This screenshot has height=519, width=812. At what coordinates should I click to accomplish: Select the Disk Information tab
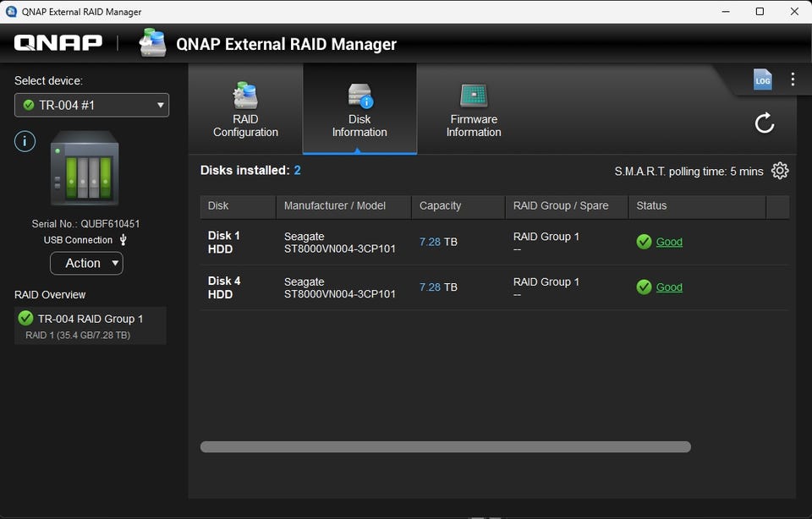tap(359, 110)
